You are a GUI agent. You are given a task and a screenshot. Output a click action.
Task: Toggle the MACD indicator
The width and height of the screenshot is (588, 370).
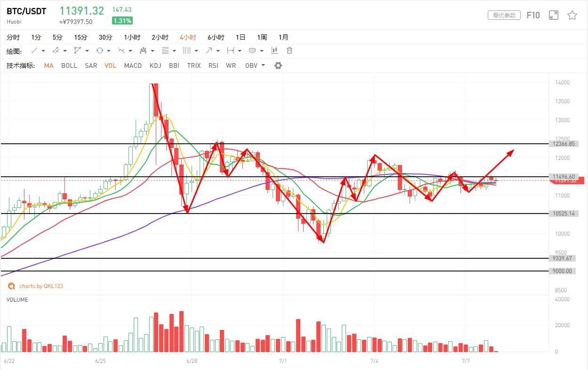[133, 66]
